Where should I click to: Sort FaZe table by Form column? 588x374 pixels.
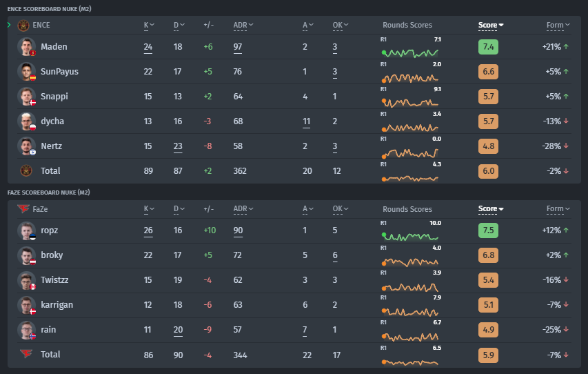[558, 209]
